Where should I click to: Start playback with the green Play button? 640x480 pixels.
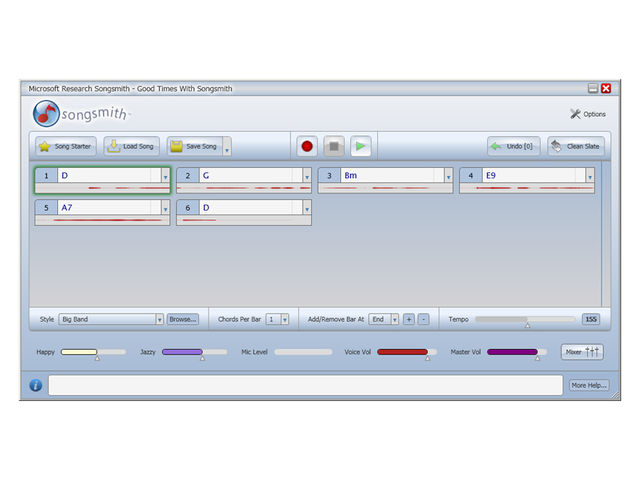(360, 146)
